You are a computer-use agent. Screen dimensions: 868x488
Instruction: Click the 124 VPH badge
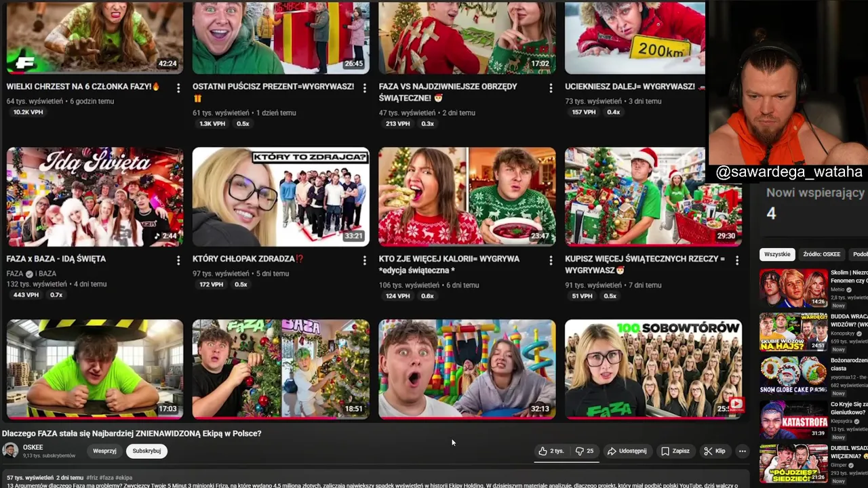click(398, 296)
